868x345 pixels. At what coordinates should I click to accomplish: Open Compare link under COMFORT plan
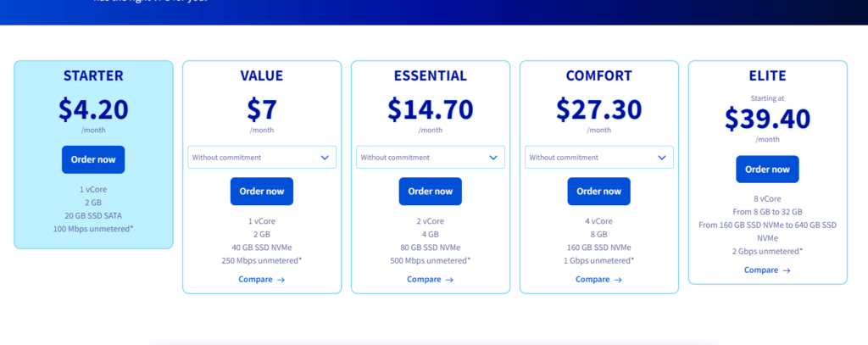click(x=599, y=279)
